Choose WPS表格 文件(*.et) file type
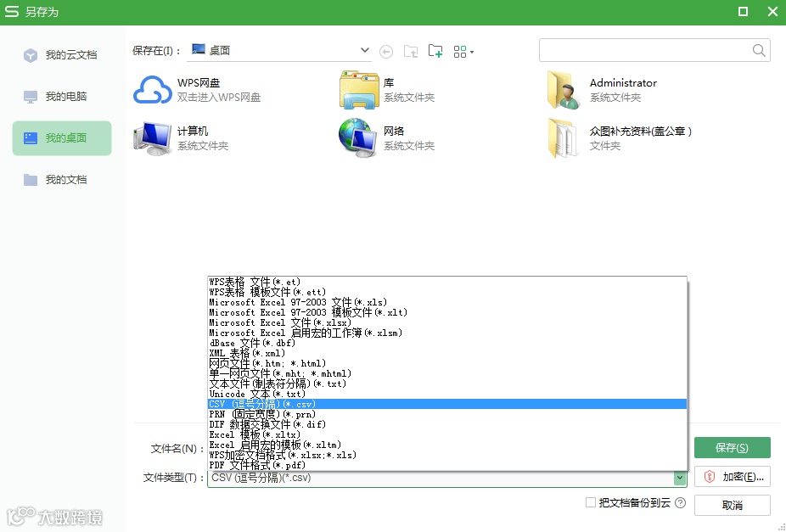Screen dimensions: 786x532 pyautogui.click(x=447, y=282)
